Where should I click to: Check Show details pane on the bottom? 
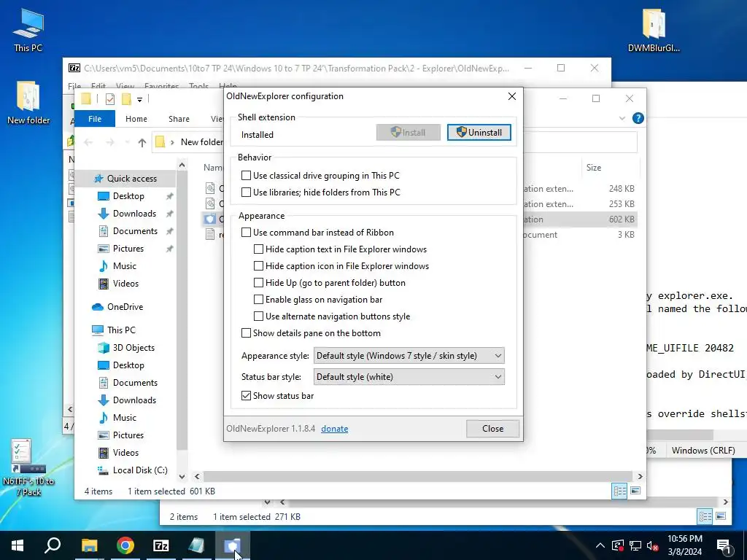(247, 332)
